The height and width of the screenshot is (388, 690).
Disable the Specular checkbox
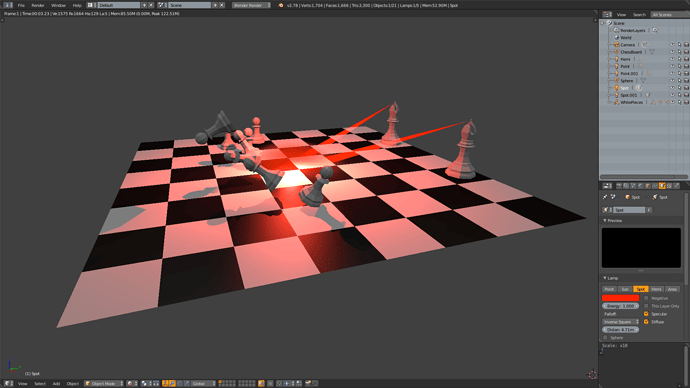pyautogui.click(x=646, y=314)
